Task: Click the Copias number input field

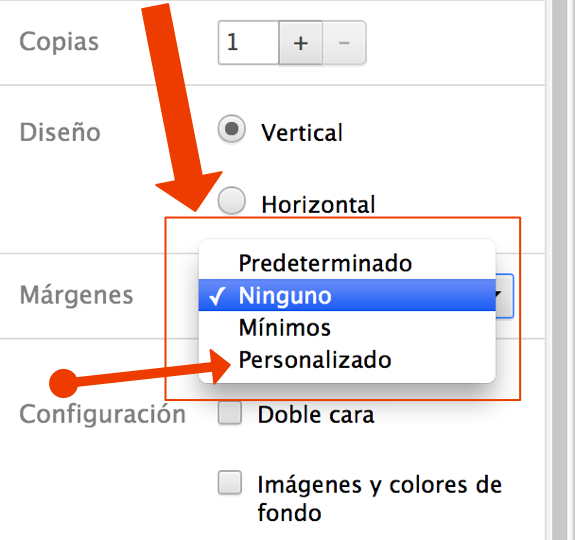Action: [x=248, y=43]
